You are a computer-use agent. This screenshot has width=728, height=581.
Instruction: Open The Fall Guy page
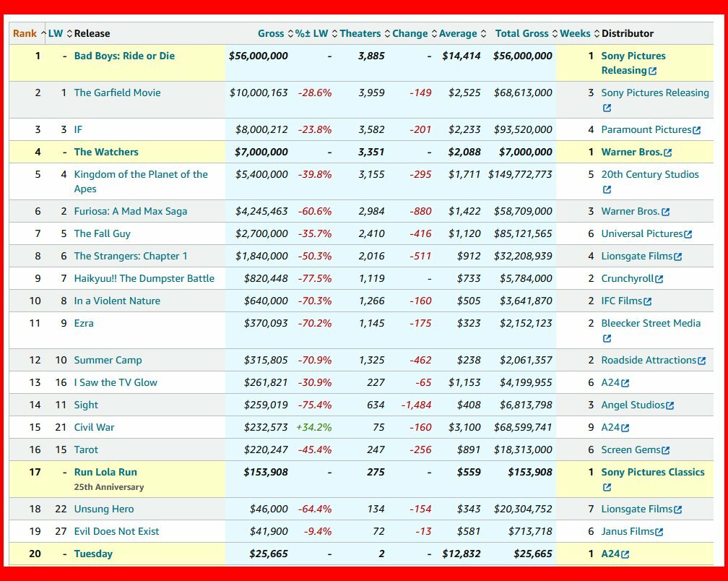coord(102,233)
